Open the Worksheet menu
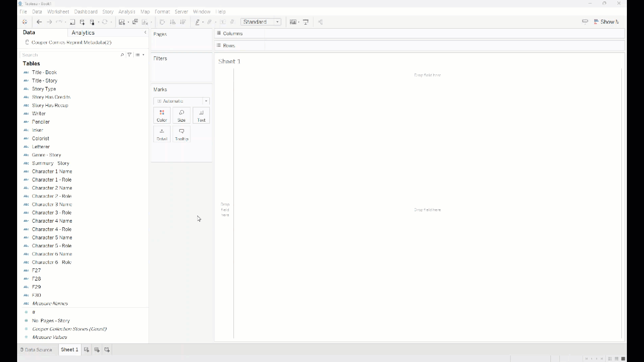The width and height of the screenshot is (644, 362). [x=58, y=12]
